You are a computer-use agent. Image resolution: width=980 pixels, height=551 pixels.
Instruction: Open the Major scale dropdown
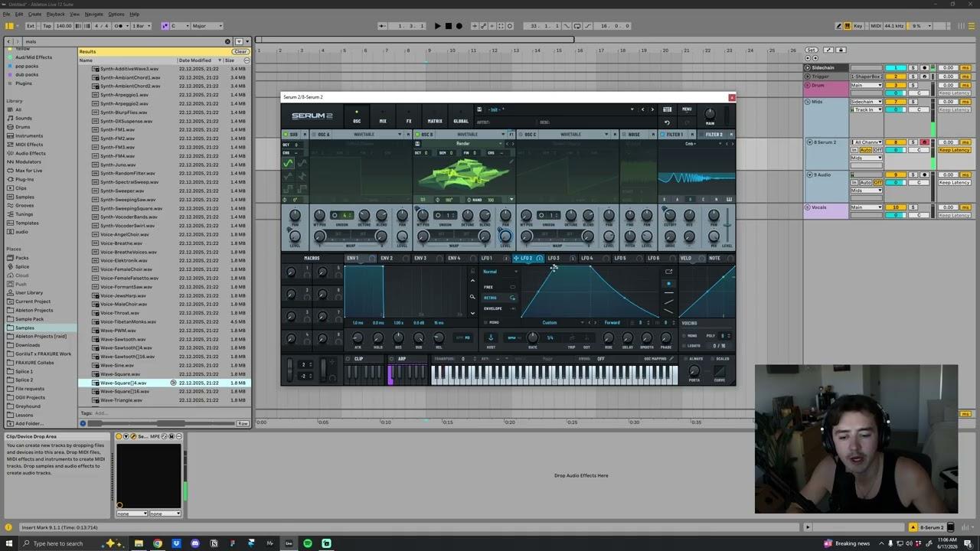tap(207, 26)
